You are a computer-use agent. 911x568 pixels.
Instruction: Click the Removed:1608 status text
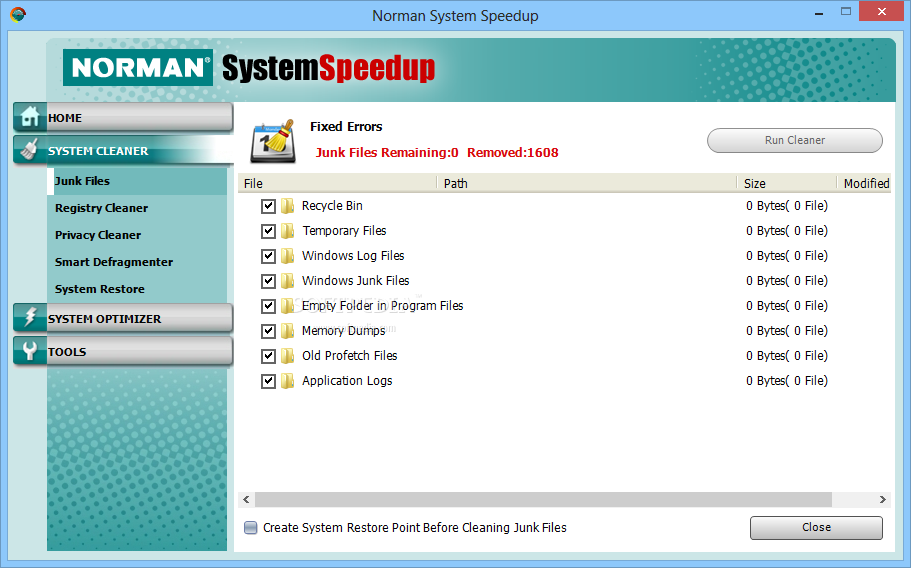pyautogui.click(x=512, y=153)
